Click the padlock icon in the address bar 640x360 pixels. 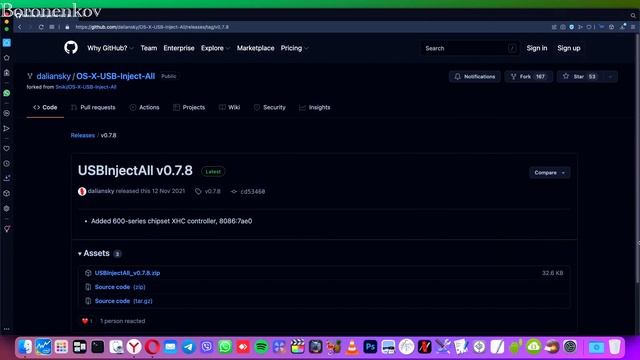coord(67,27)
